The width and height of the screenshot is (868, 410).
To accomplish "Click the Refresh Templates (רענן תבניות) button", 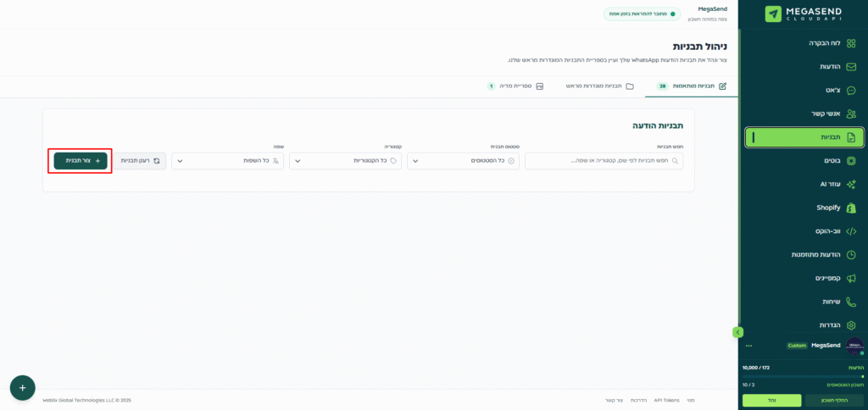I will (x=140, y=160).
